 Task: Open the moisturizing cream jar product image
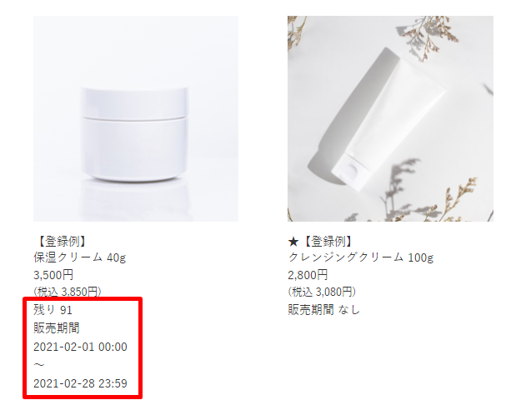pos(136,118)
